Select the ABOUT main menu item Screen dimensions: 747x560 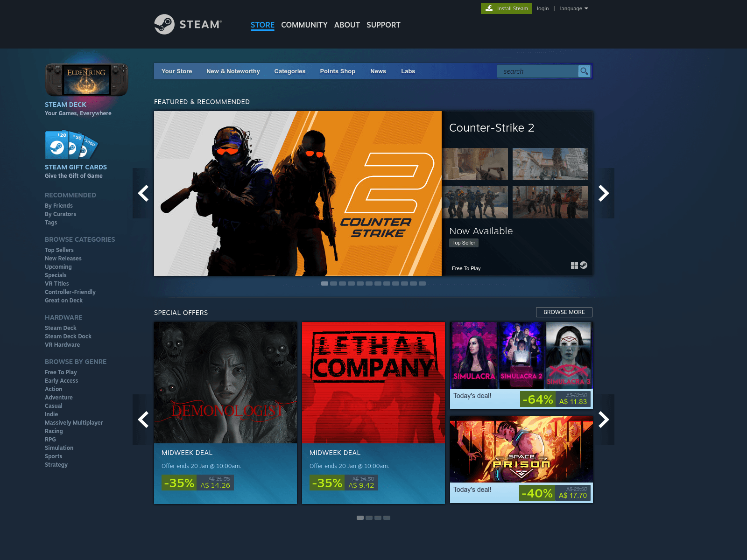[347, 25]
